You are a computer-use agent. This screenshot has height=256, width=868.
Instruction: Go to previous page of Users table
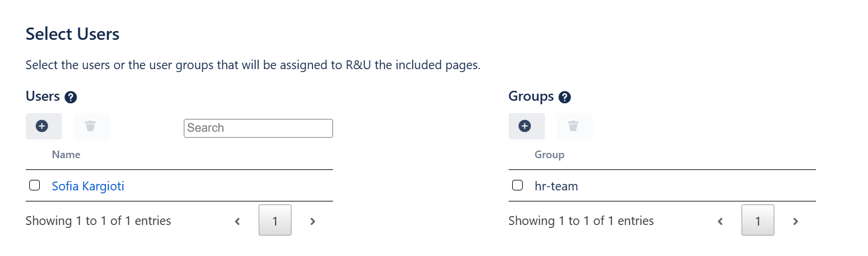coord(237,221)
